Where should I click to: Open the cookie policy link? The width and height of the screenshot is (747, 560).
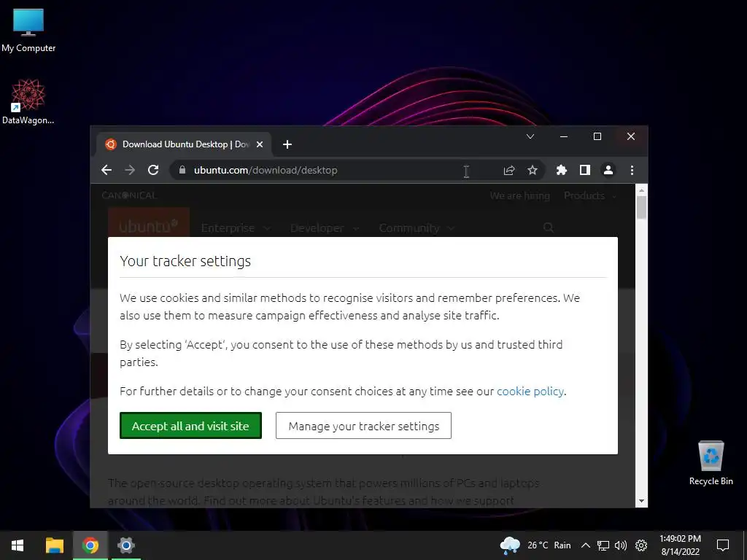[x=530, y=392]
